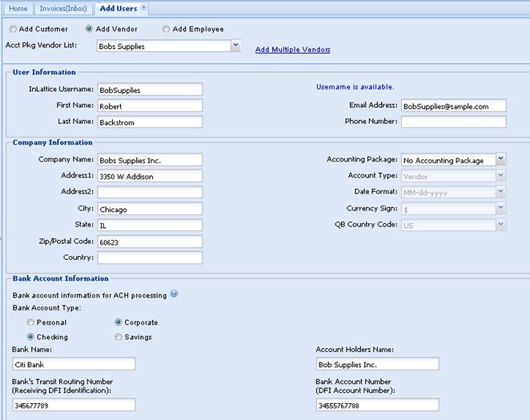
Task: Open the Date Format dropdown
Action: [x=500, y=191]
